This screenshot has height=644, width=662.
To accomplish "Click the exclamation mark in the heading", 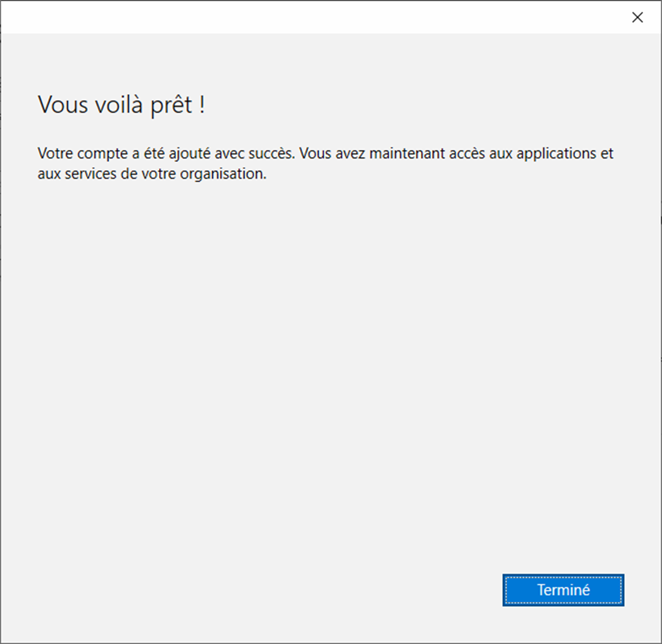I will click(202, 105).
